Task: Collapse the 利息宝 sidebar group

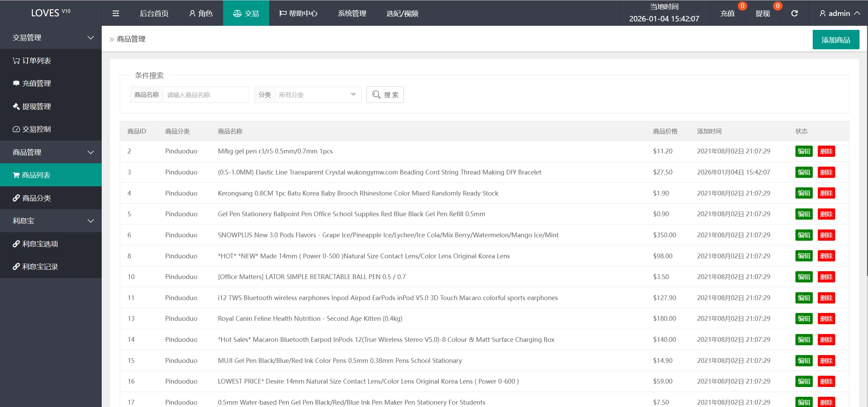Action: point(51,221)
